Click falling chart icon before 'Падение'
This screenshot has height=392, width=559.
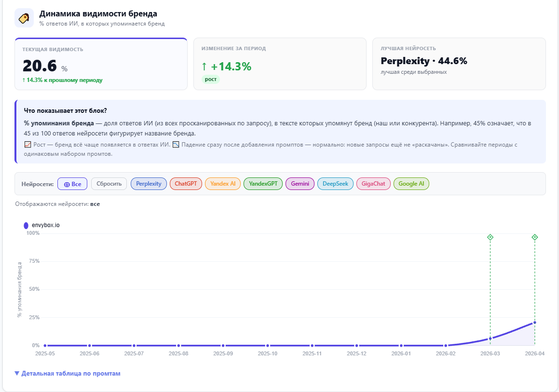coord(176,145)
